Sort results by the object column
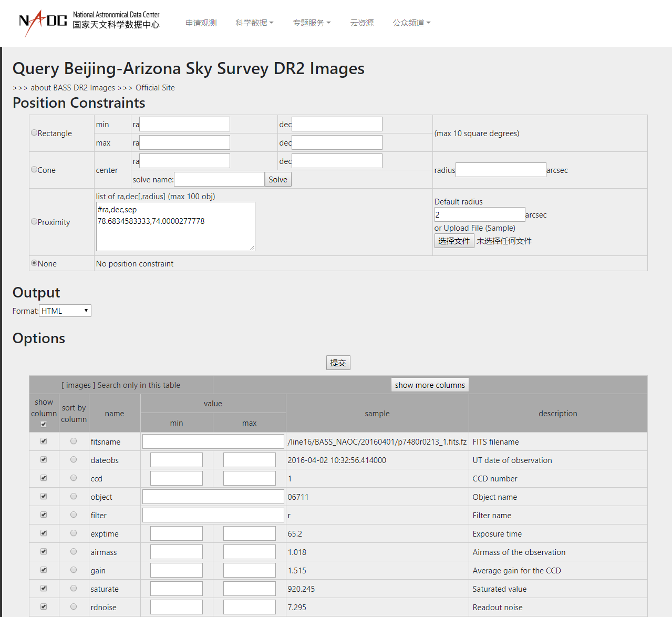Image resolution: width=672 pixels, height=617 pixels. coord(74,497)
